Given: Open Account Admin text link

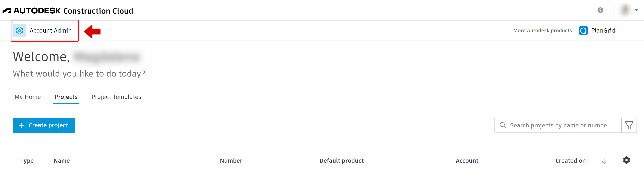Looking at the screenshot, I should tap(51, 31).
